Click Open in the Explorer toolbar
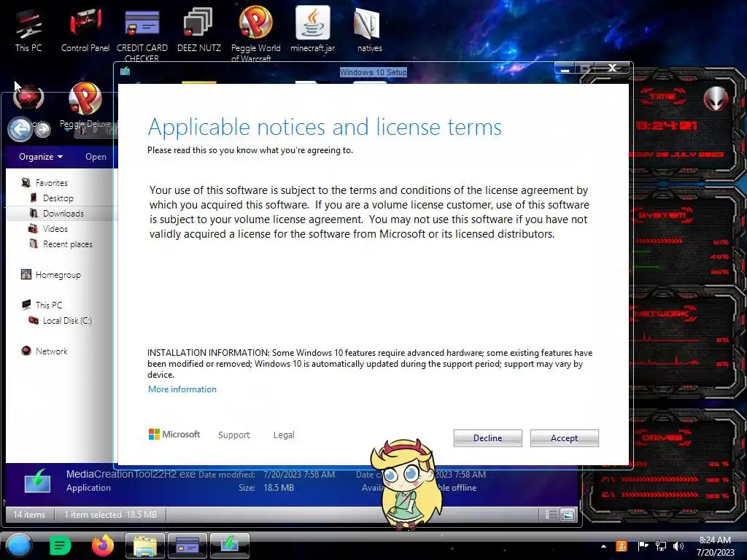 click(x=96, y=157)
